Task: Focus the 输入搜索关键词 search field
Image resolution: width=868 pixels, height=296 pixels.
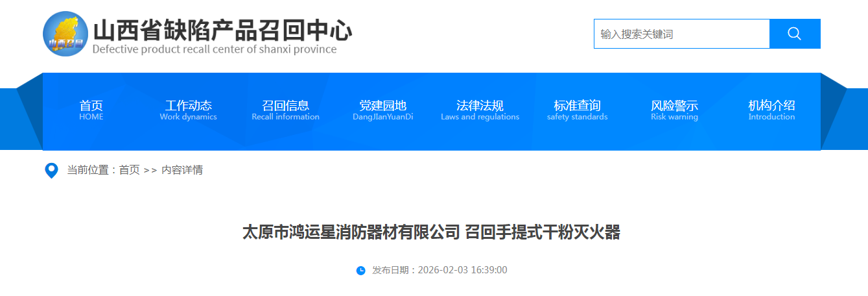Action: click(681, 34)
